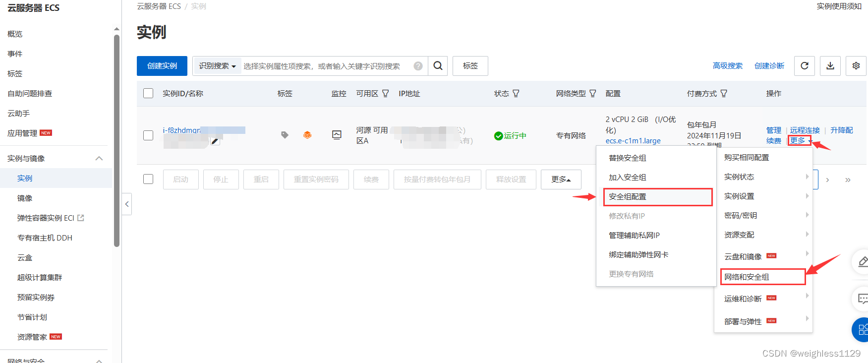Open the instance monitoring chart icon
The height and width of the screenshot is (363, 868).
(337, 135)
